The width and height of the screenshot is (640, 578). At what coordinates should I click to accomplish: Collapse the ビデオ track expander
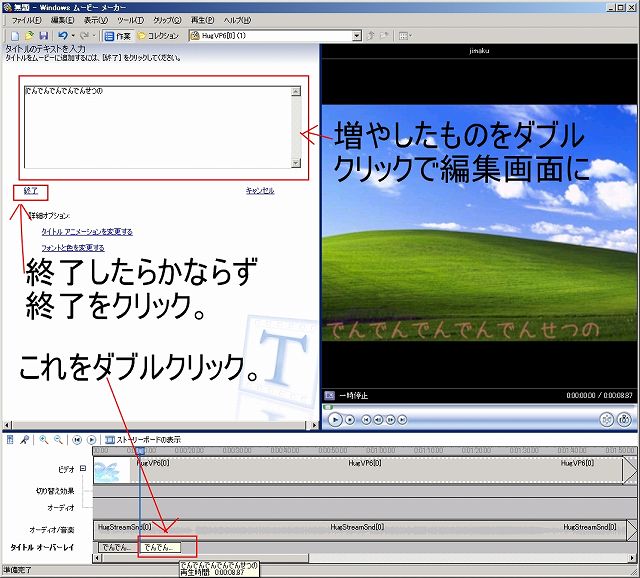(83, 468)
